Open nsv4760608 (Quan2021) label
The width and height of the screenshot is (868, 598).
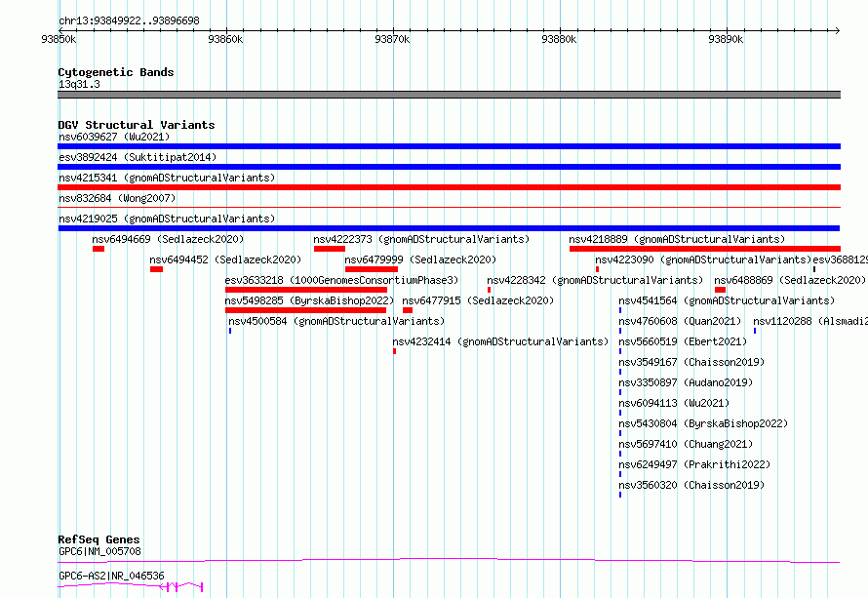point(680,321)
